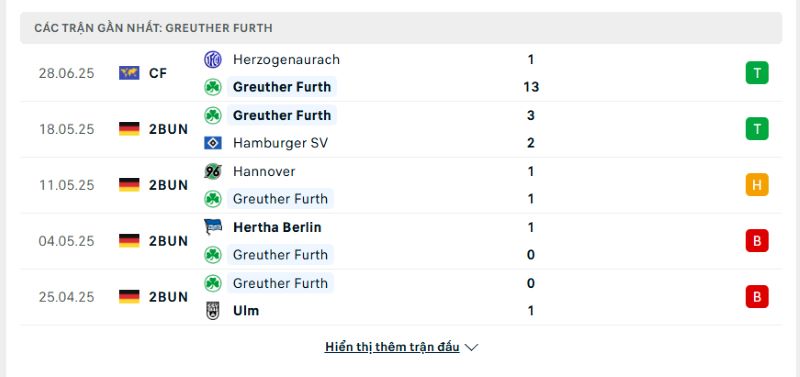800x377 pixels.
Task: Click the 13 score for Greuther Furth
Action: point(531,87)
